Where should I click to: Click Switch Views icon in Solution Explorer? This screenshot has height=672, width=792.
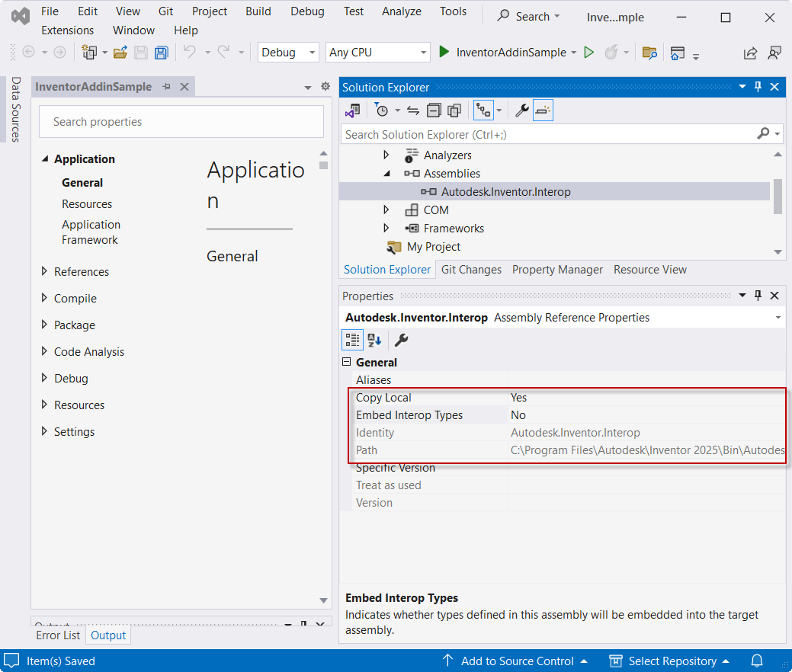(353, 110)
